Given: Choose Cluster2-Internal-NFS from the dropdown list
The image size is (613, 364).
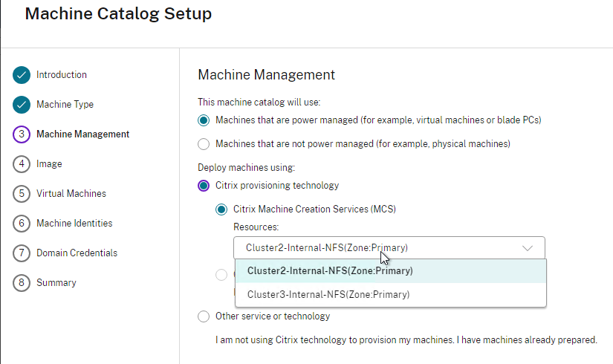Looking at the screenshot, I should pos(330,271).
